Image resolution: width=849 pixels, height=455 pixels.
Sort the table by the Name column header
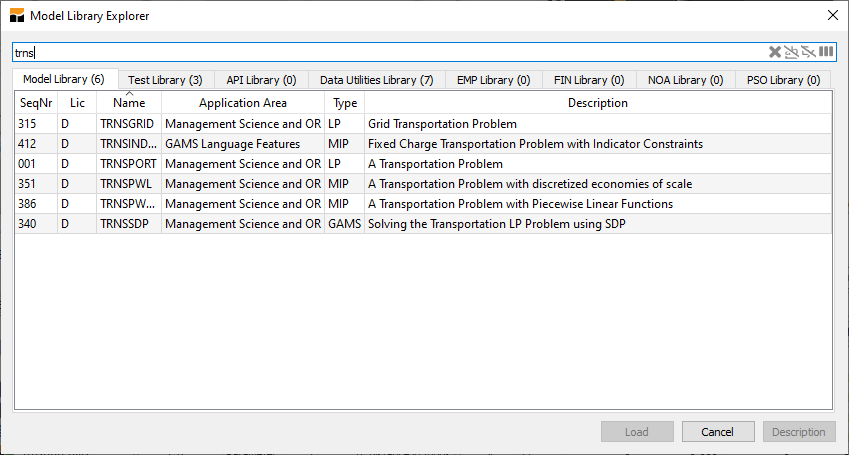tap(129, 103)
